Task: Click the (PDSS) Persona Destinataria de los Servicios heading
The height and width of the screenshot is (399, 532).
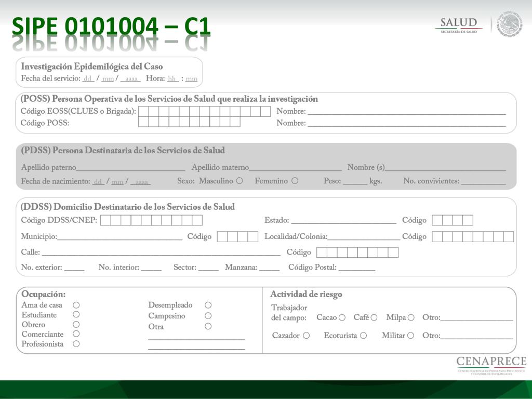Action: 123,150
